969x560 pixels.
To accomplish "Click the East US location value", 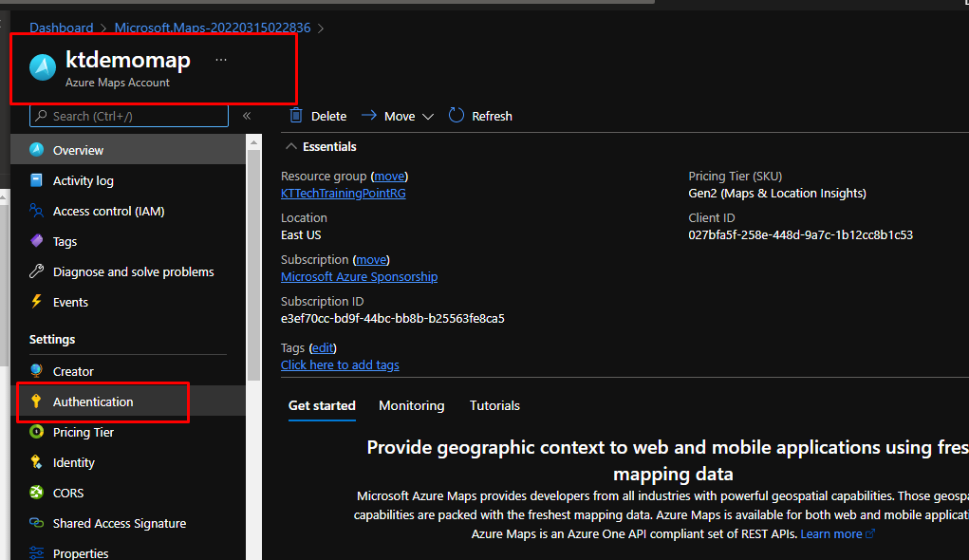I will click(301, 234).
